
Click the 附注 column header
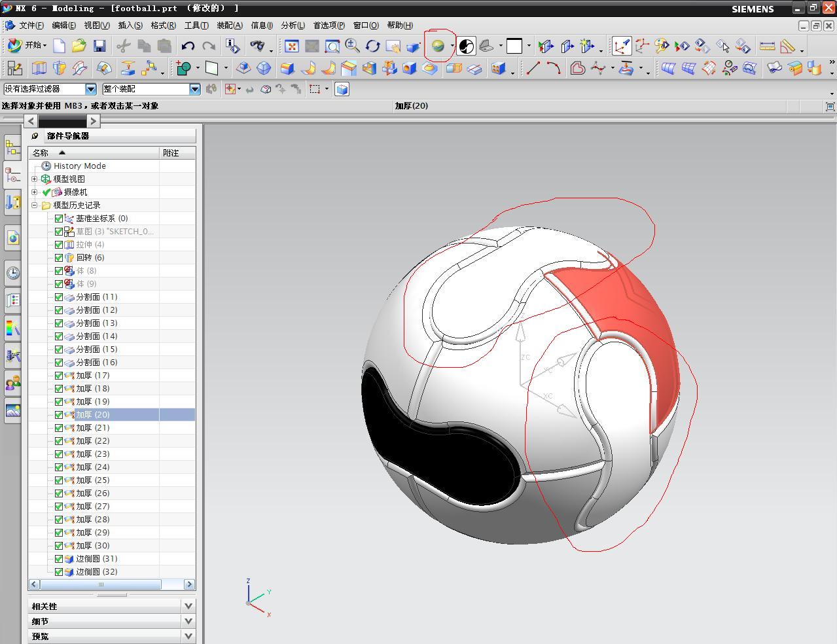[x=178, y=152]
